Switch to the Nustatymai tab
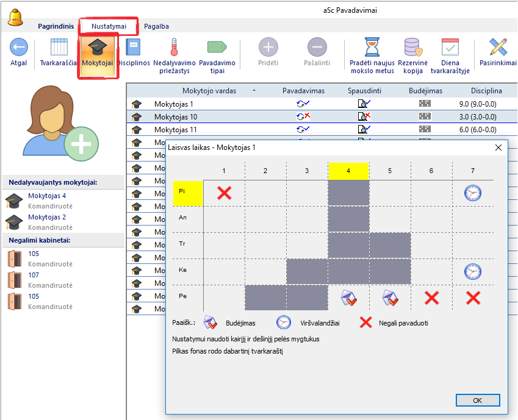 pyautogui.click(x=109, y=26)
